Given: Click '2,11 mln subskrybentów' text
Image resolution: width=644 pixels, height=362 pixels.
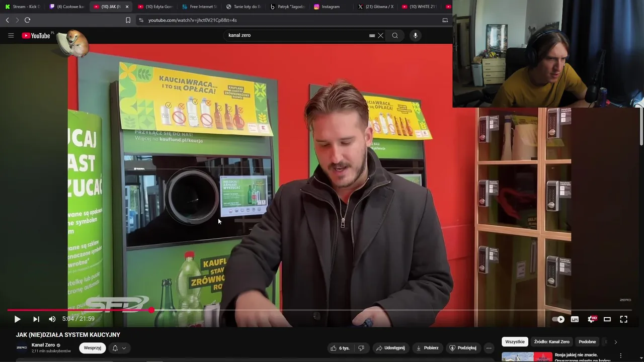Looking at the screenshot, I should coord(51,351).
